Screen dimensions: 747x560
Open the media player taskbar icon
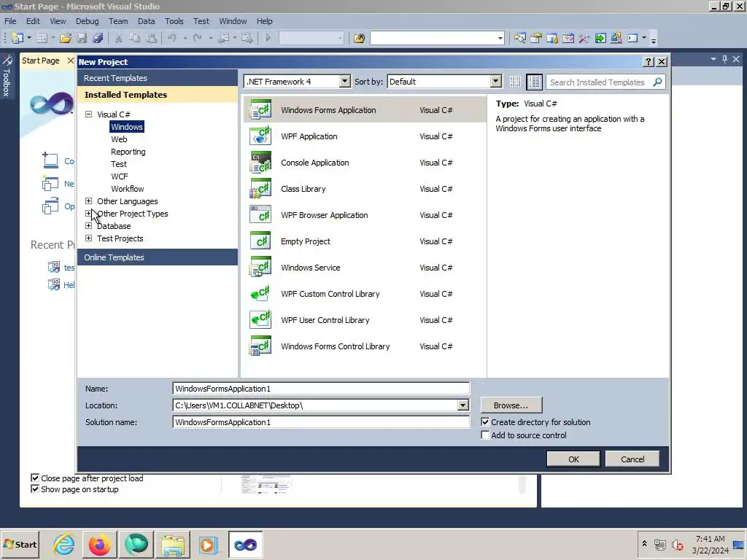click(208, 544)
